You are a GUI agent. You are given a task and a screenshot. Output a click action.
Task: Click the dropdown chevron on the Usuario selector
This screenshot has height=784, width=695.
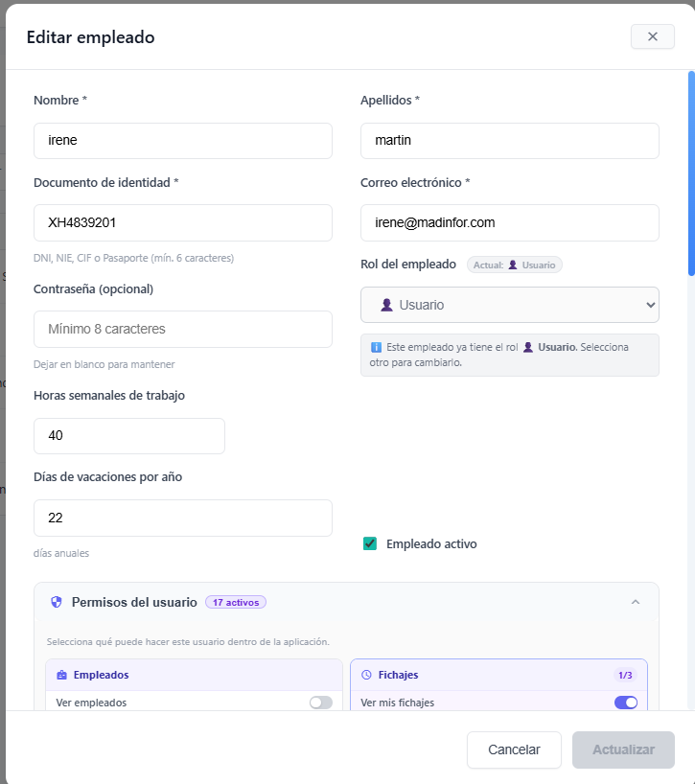coord(648,304)
